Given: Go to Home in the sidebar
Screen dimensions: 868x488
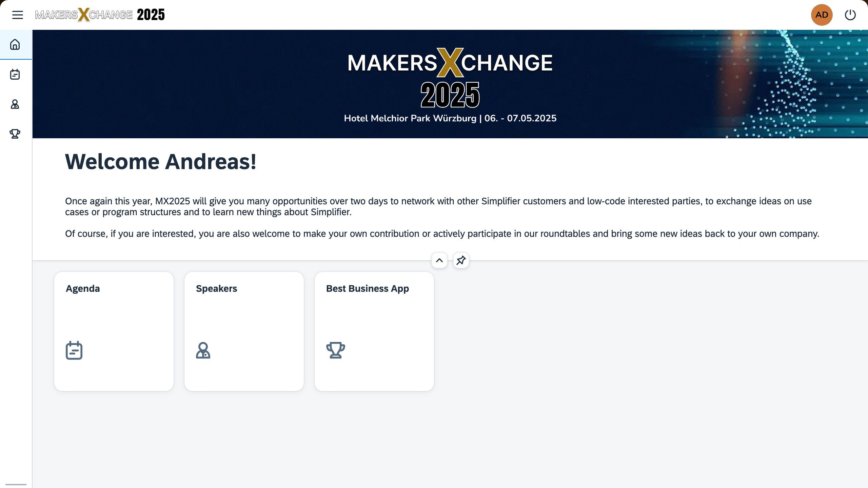Looking at the screenshot, I should coord(15,44).
